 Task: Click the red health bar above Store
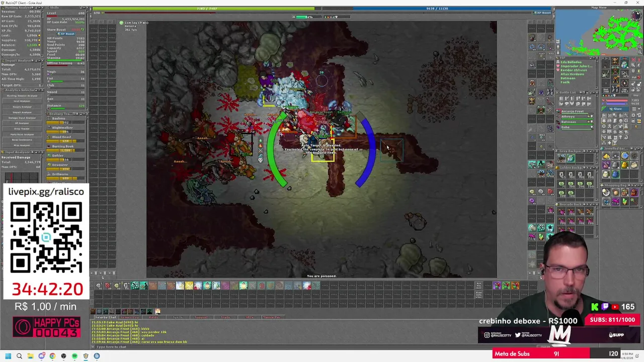tap(618, 101)
